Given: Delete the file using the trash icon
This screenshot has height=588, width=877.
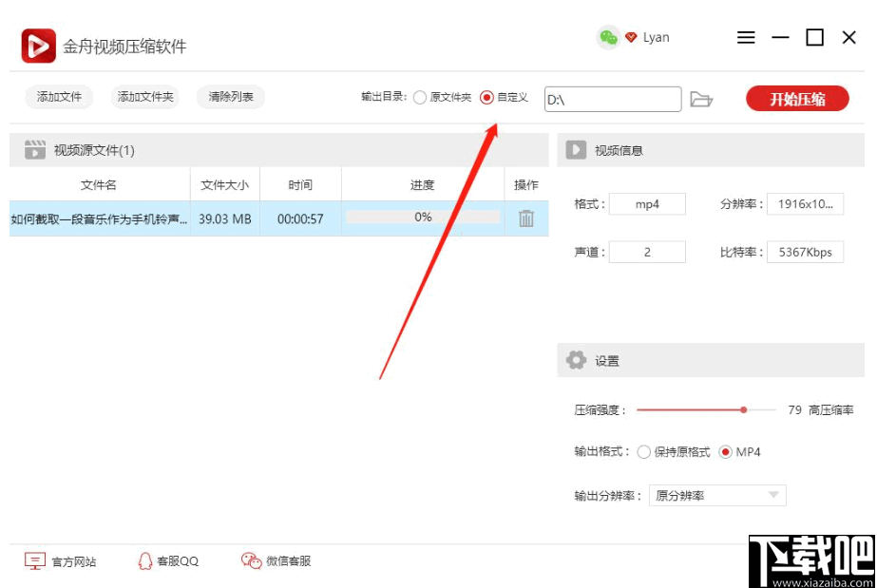Looking at the screenshot, I should [526, 218].
